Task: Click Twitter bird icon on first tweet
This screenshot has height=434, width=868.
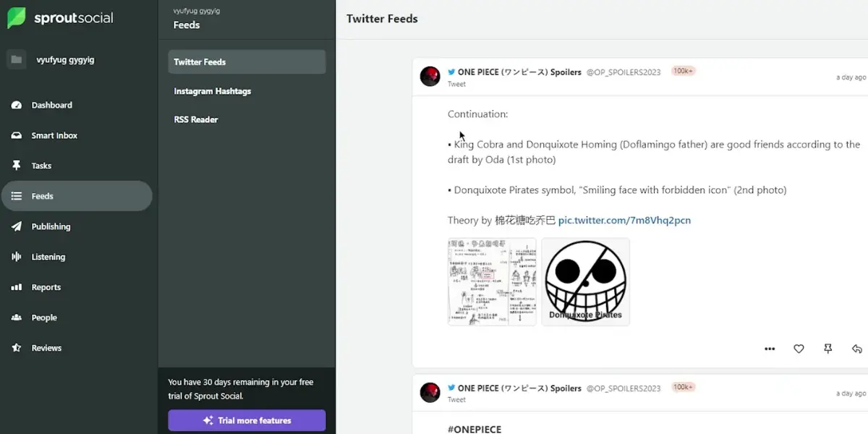Action: pos(451,72)
